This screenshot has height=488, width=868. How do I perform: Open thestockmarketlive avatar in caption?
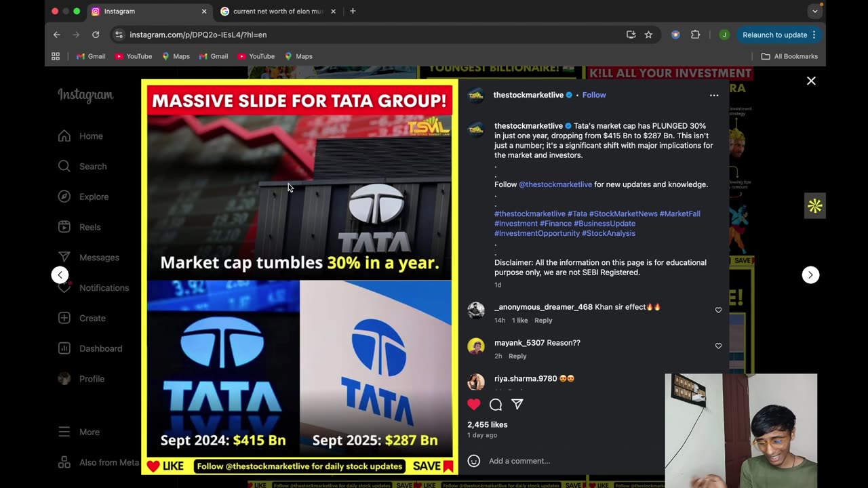476,129
